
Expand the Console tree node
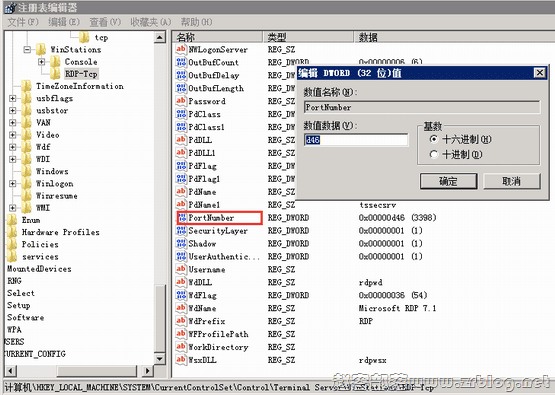click(41, 62)
